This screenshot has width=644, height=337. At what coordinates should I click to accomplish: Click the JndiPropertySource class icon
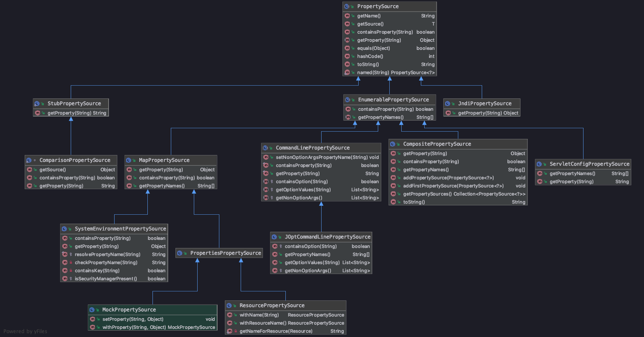click(448, 104)
